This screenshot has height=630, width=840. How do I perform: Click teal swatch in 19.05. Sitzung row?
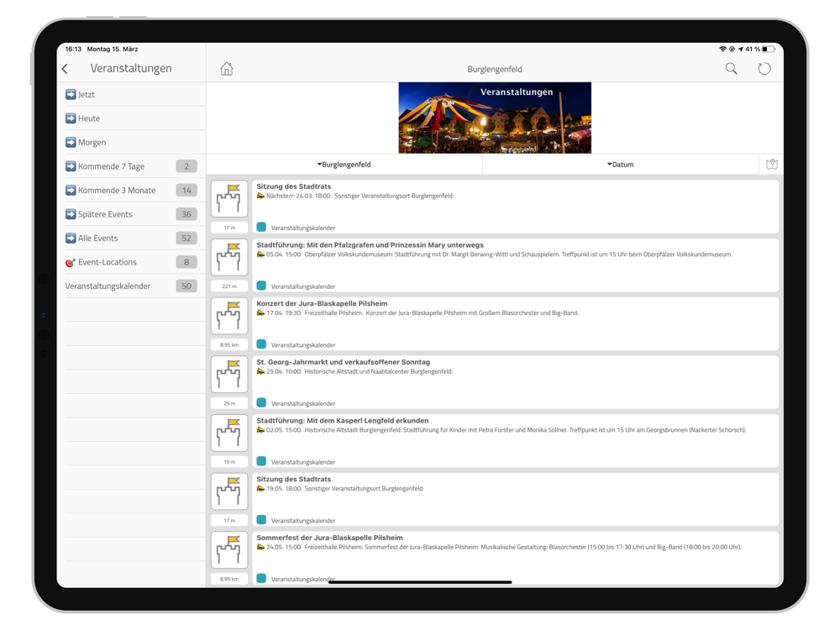[261, 519]
